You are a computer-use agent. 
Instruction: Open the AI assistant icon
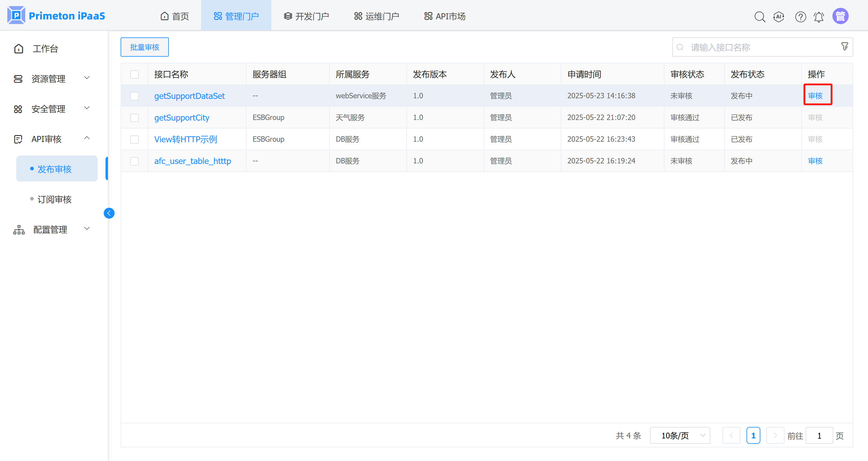[x=779, y=17]
